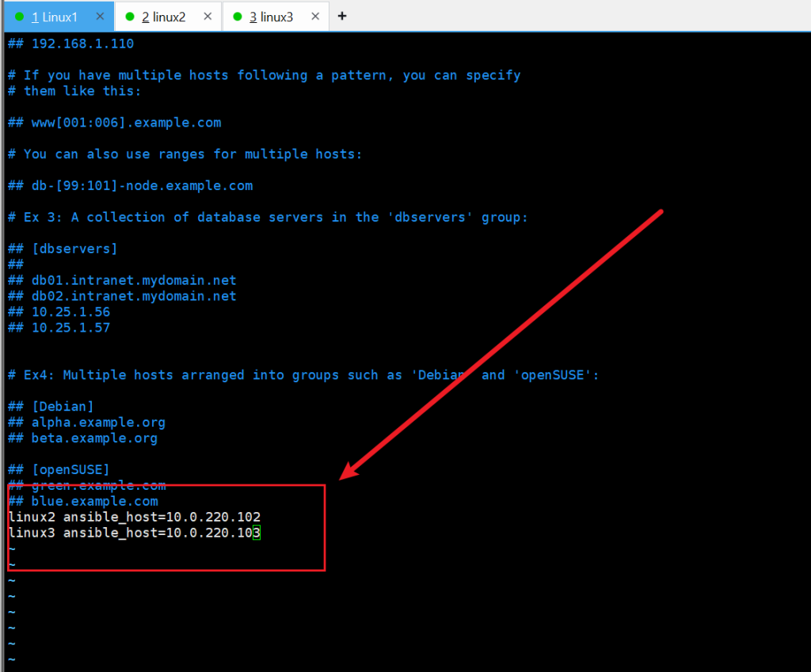This screenshot has height=672, width=811.
Task: Close the Linux1 tab with its X
Action: coord(99,17)
